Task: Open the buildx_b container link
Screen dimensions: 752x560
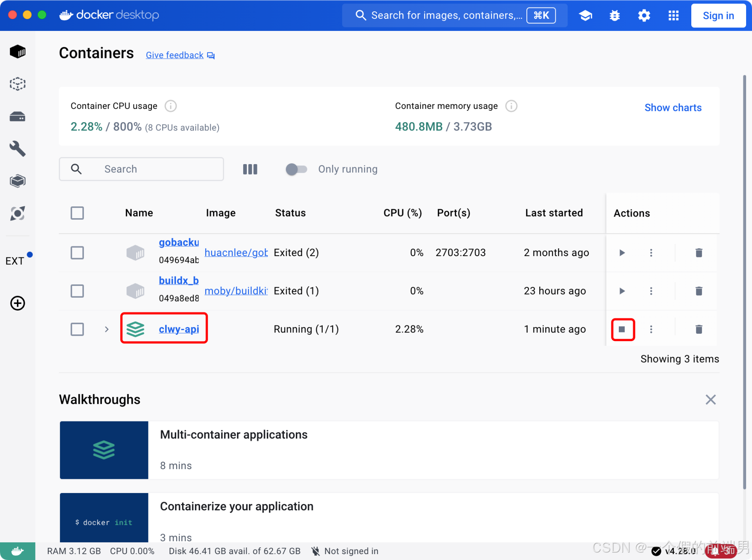Action: pos(179,280)
